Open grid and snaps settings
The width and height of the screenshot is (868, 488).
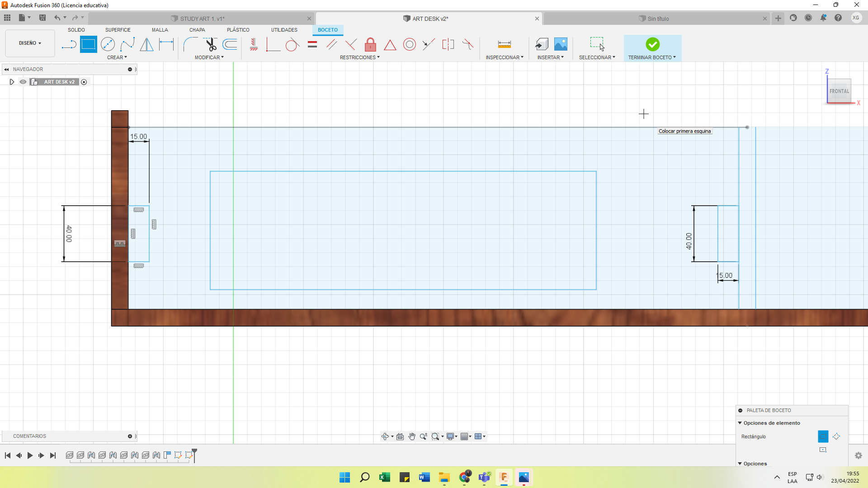point(466,436)
